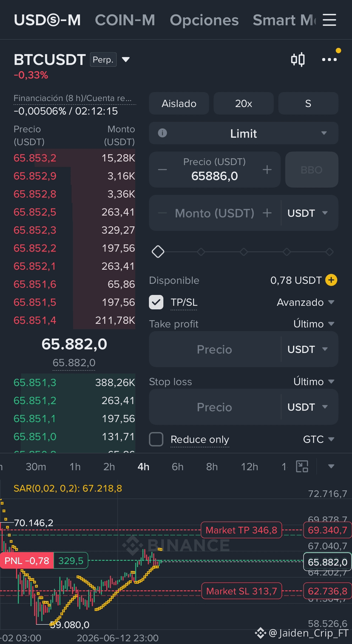This screenshot has height=644, width=352.
Task: Open the GTC time-in-force dropdown
Action: point(319,439)
